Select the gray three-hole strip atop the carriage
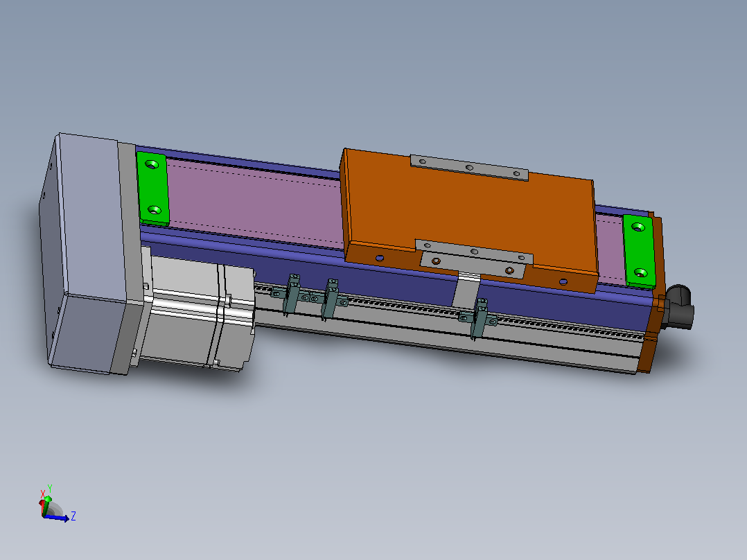747x560 pixels. [469, 167]
